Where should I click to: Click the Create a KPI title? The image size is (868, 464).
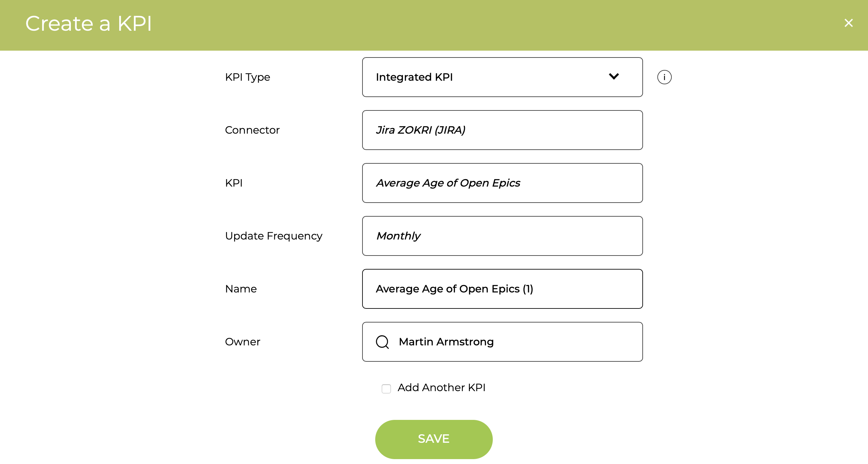tap(88, 24)
